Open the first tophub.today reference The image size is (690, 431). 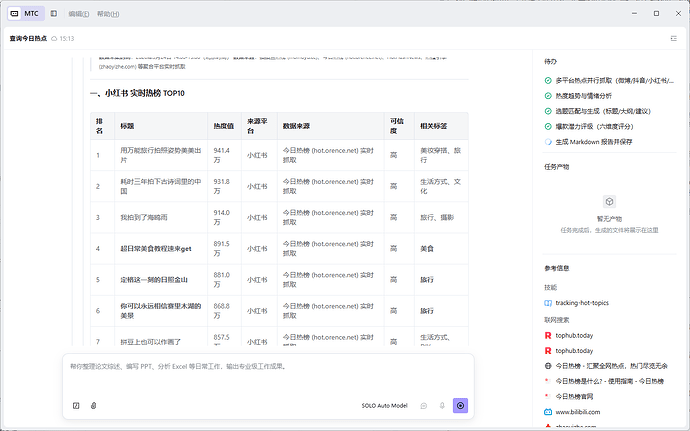(574, 335)
